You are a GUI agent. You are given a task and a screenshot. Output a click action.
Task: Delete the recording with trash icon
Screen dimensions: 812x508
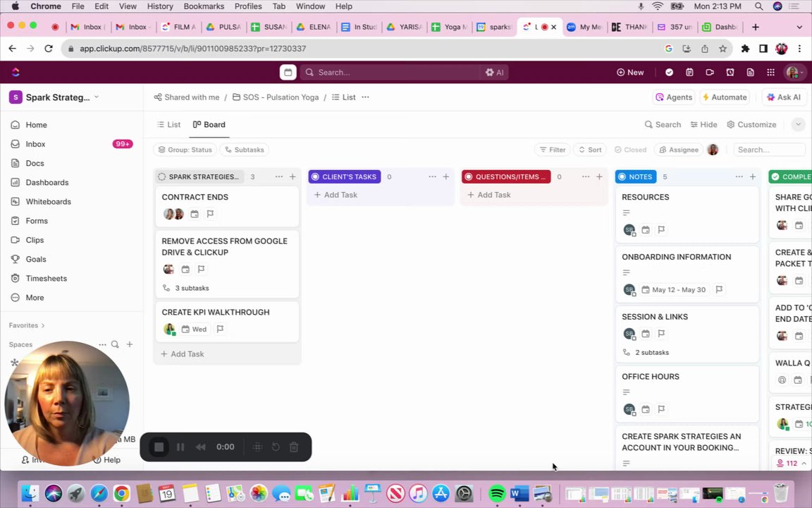tap(294, 447)
